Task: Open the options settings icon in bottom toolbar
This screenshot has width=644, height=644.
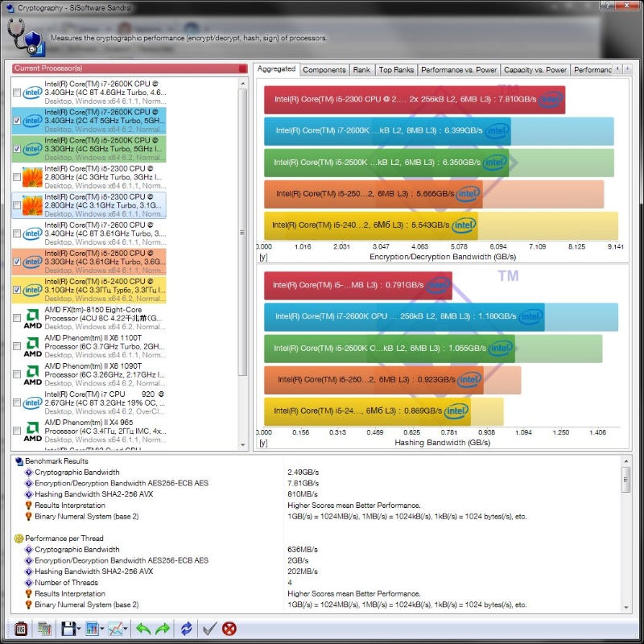Action: click(x=21, y=629)
